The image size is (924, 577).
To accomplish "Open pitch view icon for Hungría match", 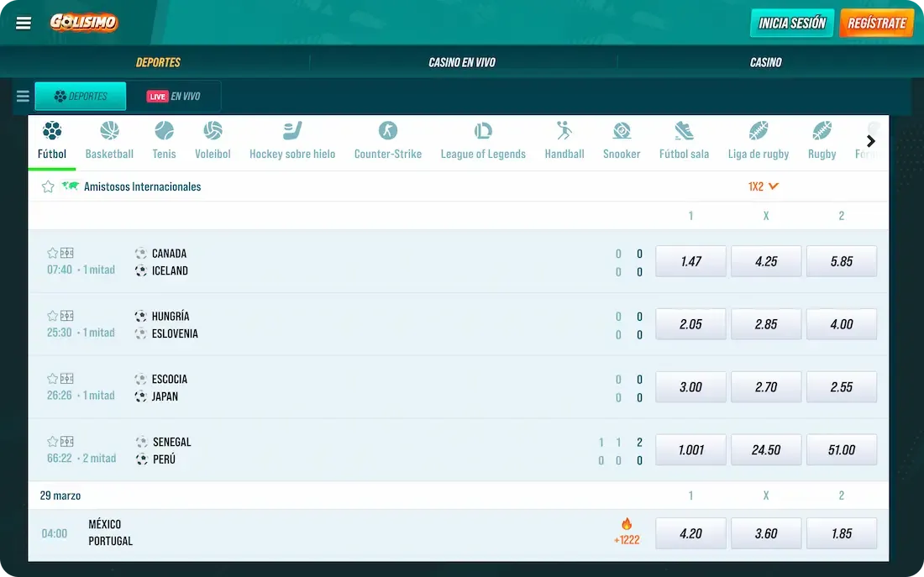I will click(x=67, y=316).
